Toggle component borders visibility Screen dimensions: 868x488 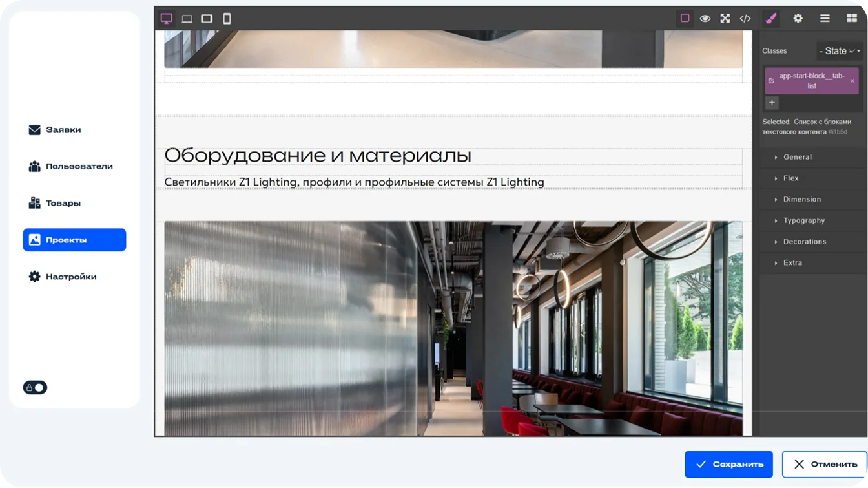[x=685, y=18]
